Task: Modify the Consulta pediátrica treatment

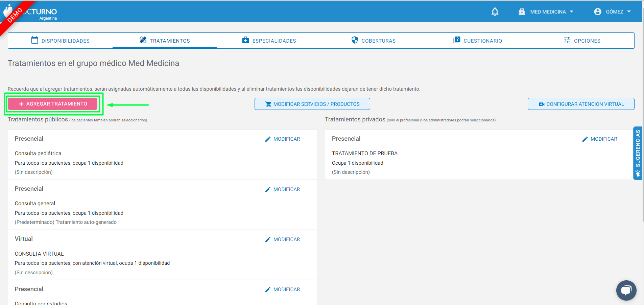Action: [x=283, y=139]
